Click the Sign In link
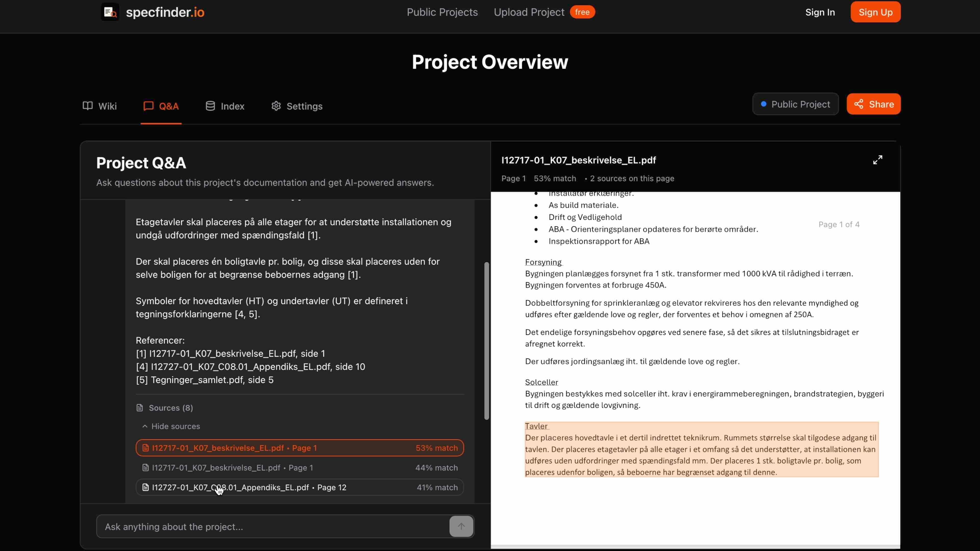Screen dimensions: 980x551 click(820, 12)
